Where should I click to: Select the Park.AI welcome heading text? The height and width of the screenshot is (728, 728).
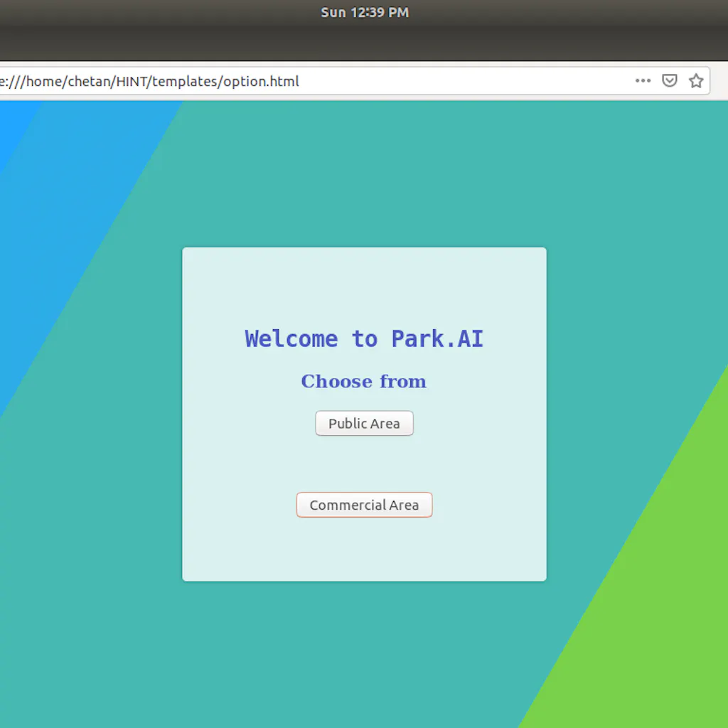coord(364,338)
